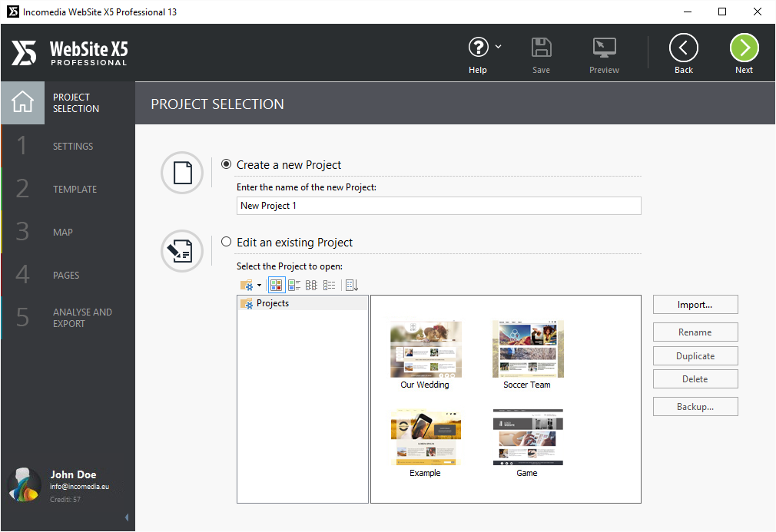The width and height of the screenshot is (776, 532).
Task: Switch to small icons view
Action: pos(311,286)
